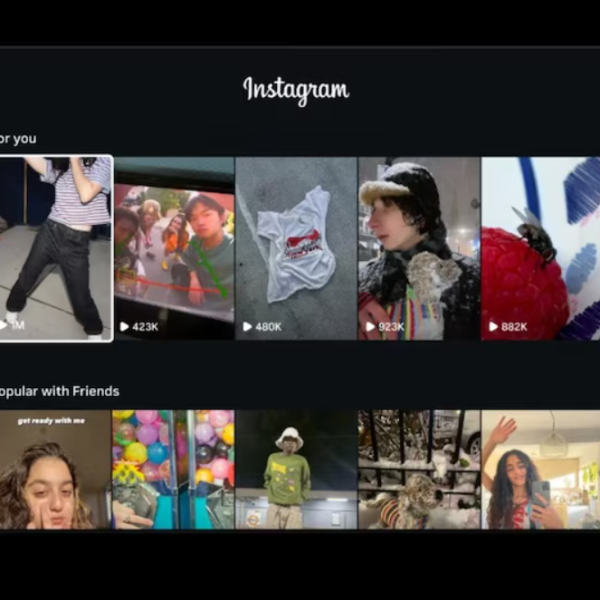Play the reel with green sweater and bucket hat

click(x=296, y=470)
